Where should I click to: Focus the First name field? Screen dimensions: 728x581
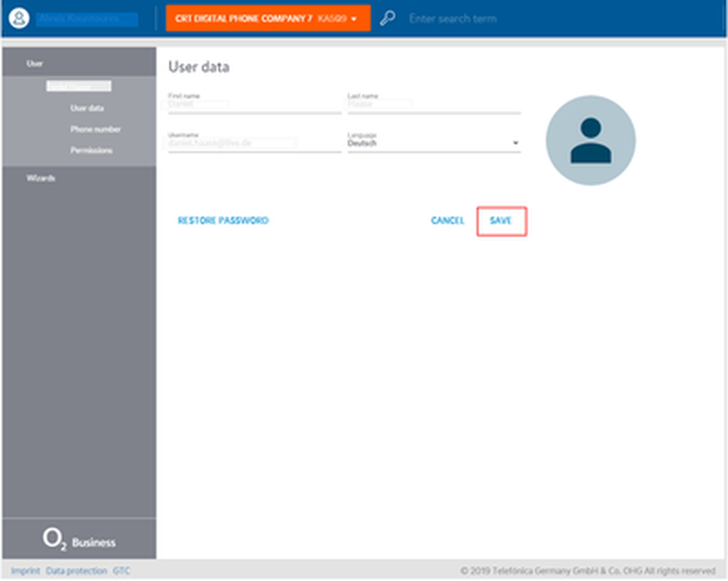[254, 105]
